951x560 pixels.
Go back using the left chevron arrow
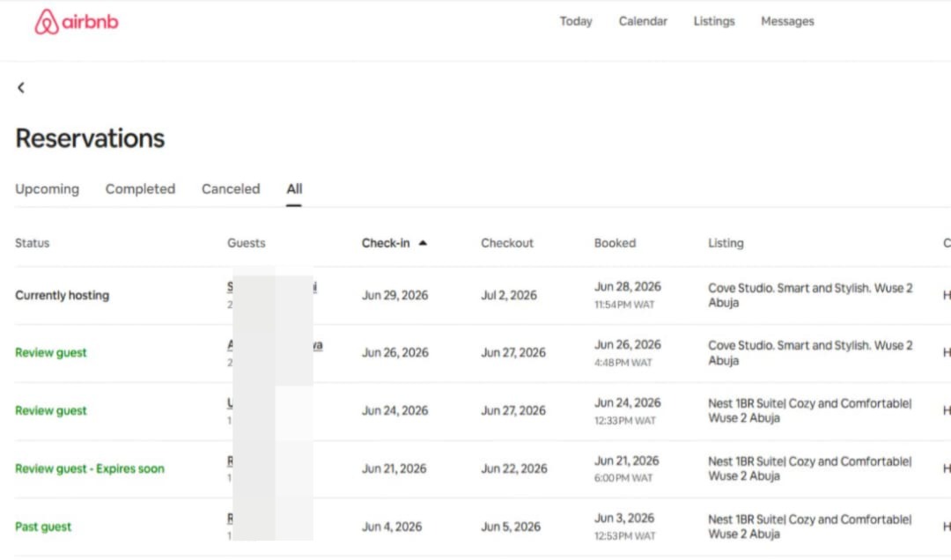[21, 88]
